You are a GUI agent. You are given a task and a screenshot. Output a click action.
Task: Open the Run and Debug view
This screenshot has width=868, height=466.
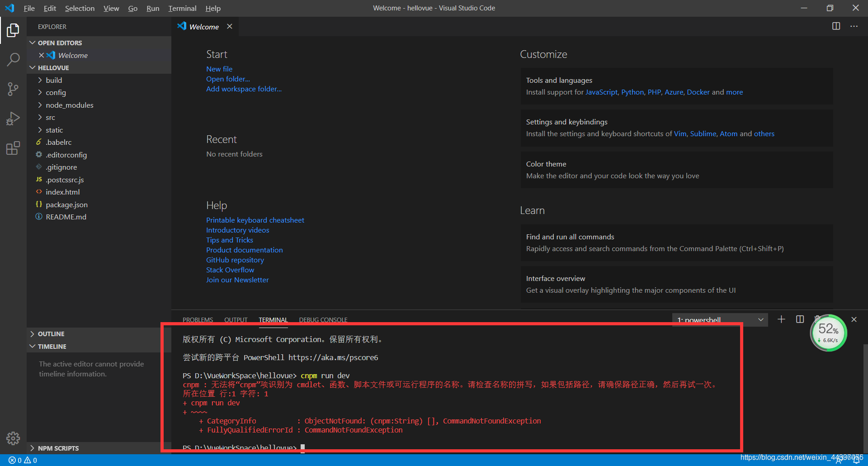[x=13, y=119]
